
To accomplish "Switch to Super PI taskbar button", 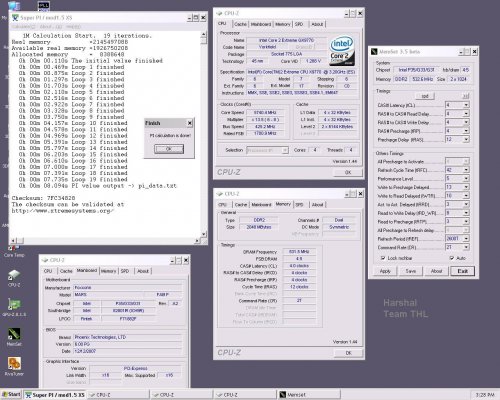I will pos(55,395).
